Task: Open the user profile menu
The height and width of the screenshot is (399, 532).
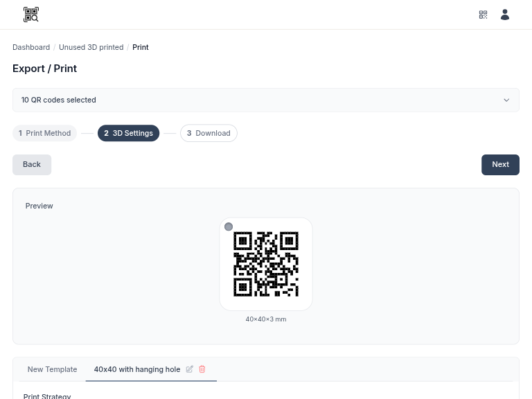Action: click(505, 15)
